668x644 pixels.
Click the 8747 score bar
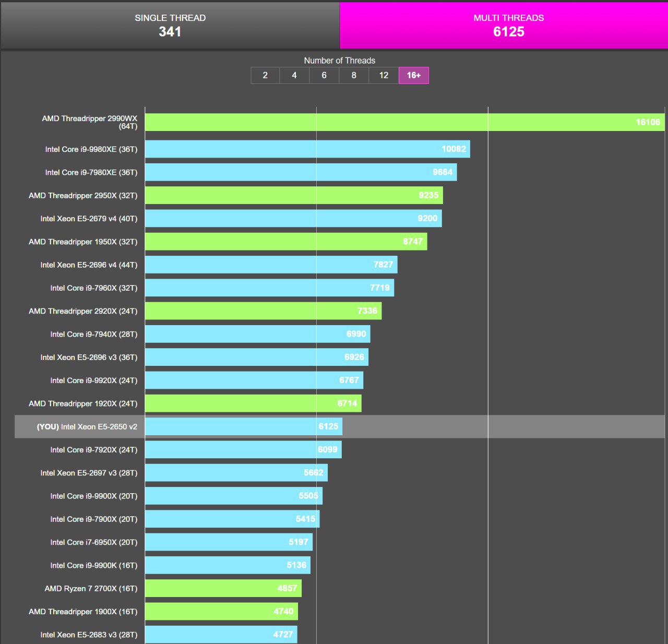point(286,241)
